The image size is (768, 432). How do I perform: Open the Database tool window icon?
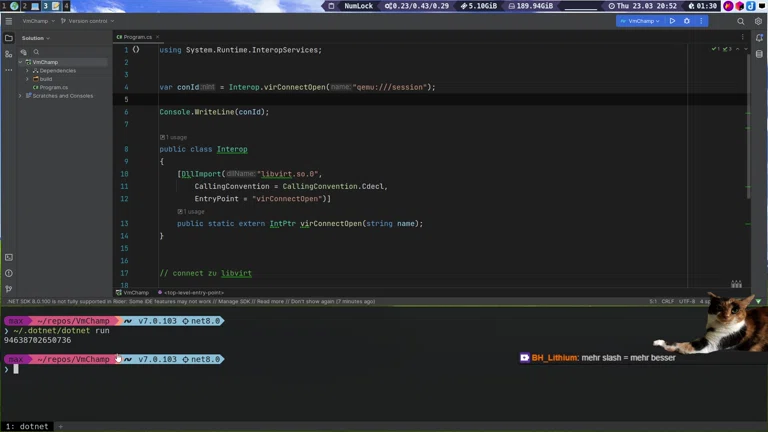(759, 54)
